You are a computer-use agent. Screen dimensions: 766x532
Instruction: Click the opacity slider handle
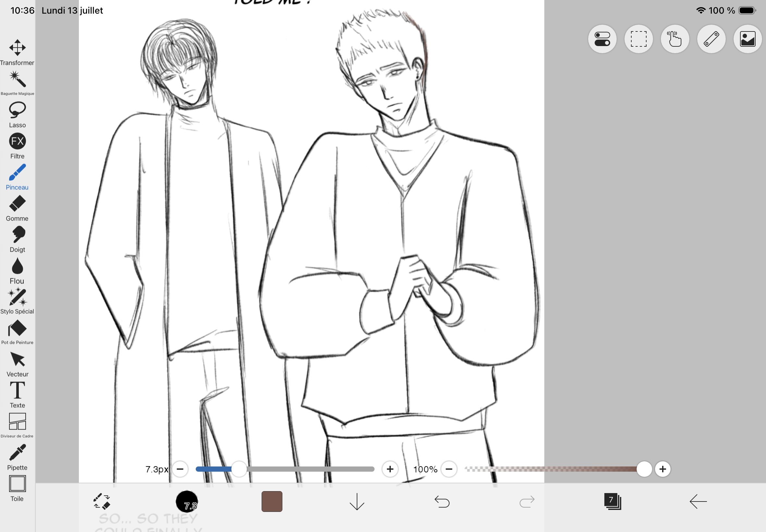coord(644,469)
